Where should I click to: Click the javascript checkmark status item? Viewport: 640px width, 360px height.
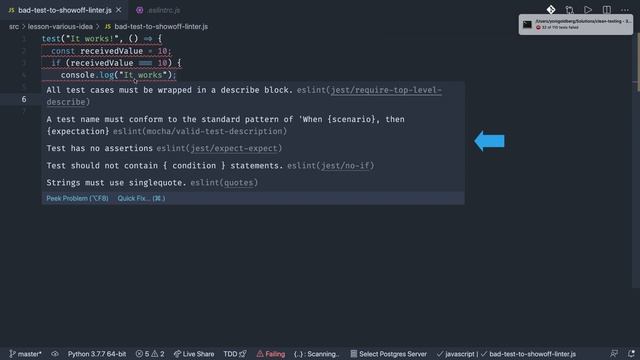coord(455,354)
